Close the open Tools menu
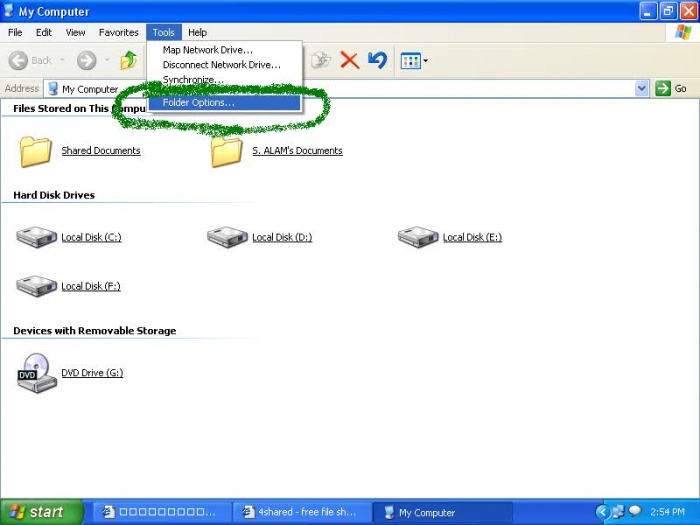 (163, 33)
